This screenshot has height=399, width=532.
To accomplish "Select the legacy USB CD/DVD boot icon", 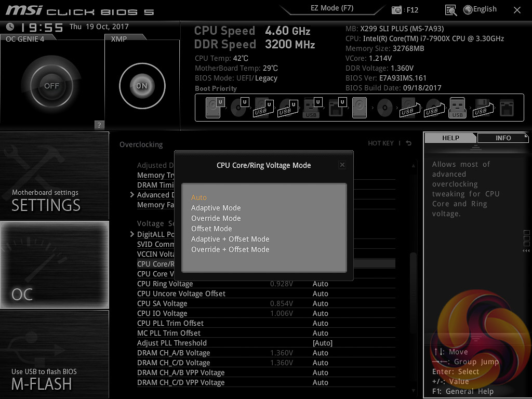I will coord(434,108).
